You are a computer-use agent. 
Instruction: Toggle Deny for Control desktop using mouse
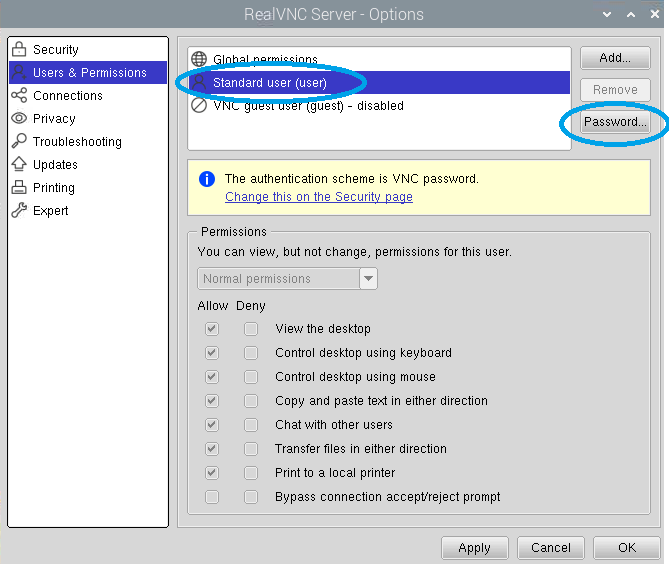pyautogui.click(x=251, y=377)
